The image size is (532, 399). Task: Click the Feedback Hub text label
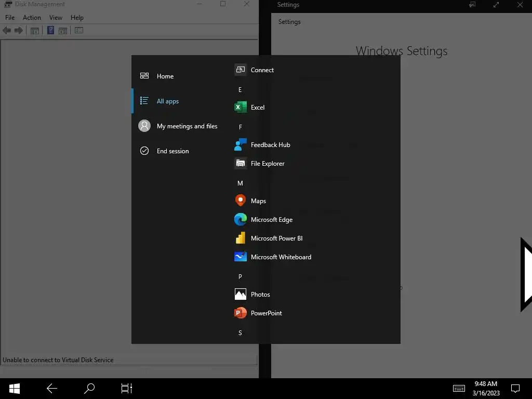tap(270, 145)
